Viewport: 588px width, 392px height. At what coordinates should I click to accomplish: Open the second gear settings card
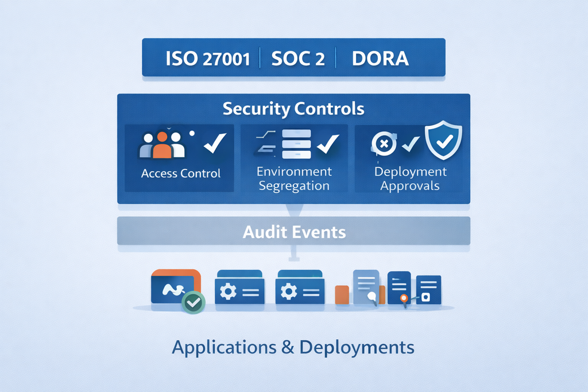tap(300, 288)
